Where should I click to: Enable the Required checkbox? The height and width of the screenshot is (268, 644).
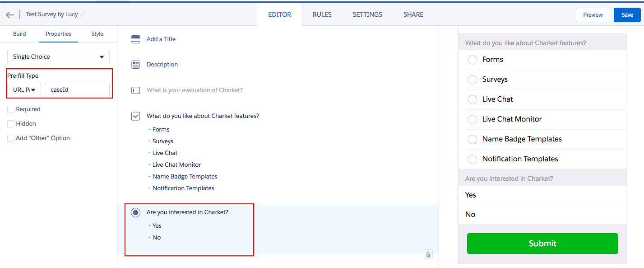[11, 109]
